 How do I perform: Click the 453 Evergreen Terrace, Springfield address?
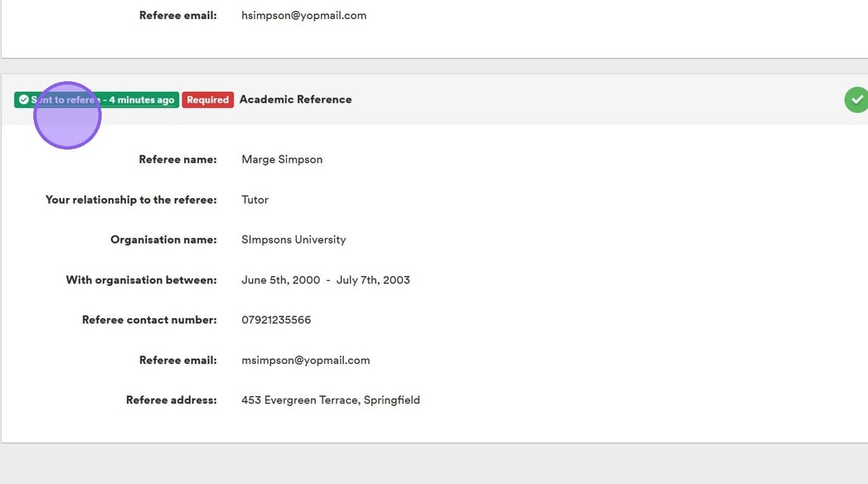pos(330,400)
